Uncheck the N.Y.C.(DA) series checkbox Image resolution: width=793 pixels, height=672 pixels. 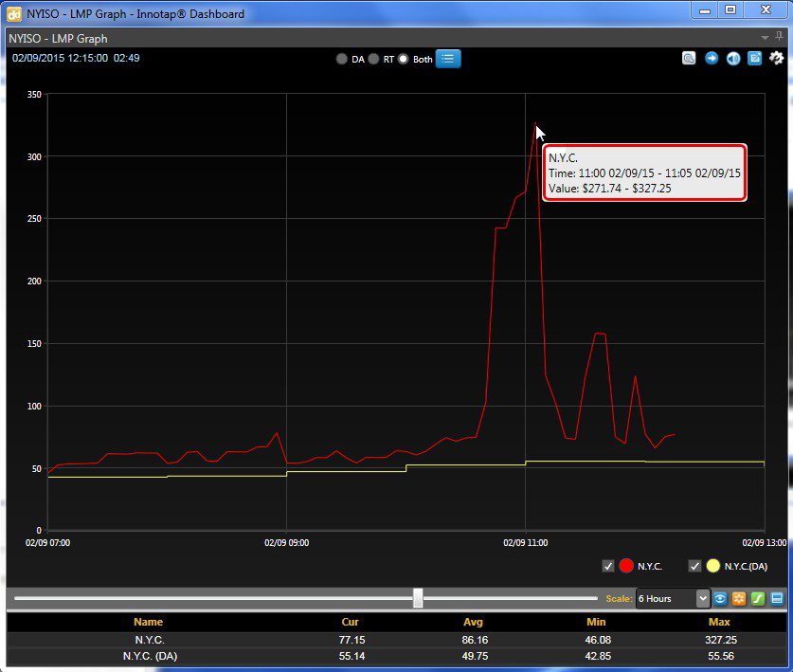pos(694,566)
